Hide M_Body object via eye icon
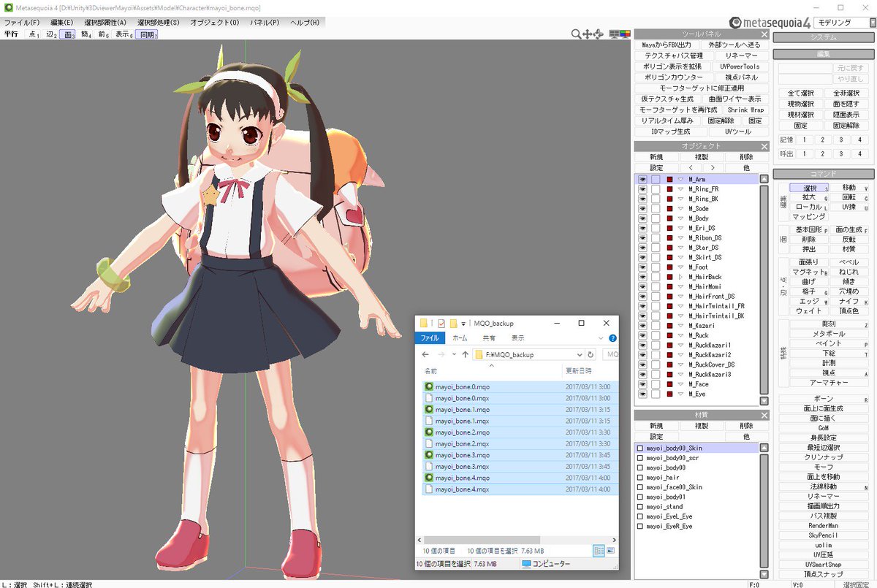 coord(642,218)
